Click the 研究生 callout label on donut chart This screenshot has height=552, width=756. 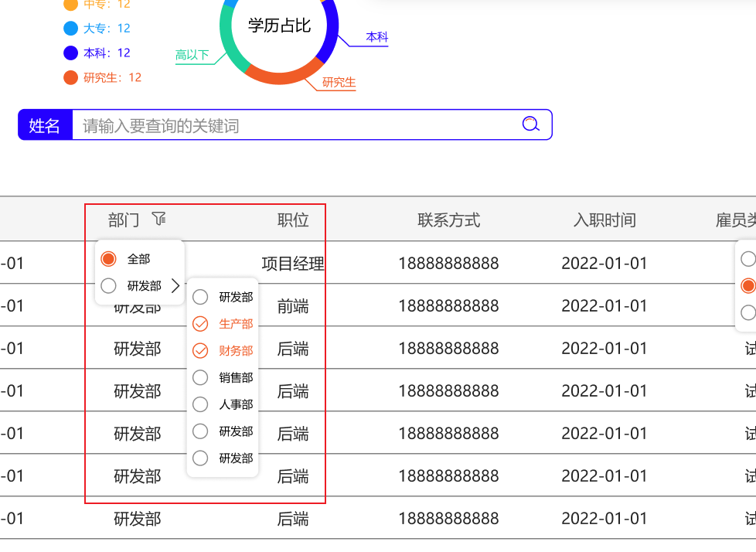coord(339,82)
